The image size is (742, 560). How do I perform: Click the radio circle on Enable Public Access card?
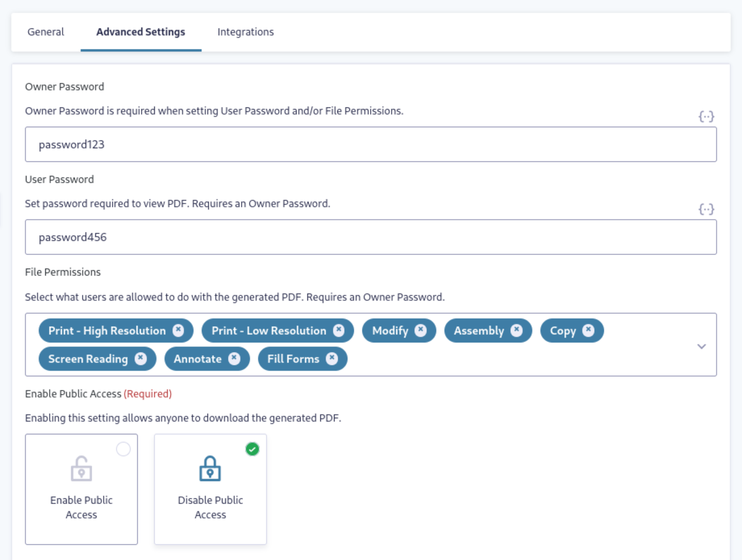tap(123, 449)
